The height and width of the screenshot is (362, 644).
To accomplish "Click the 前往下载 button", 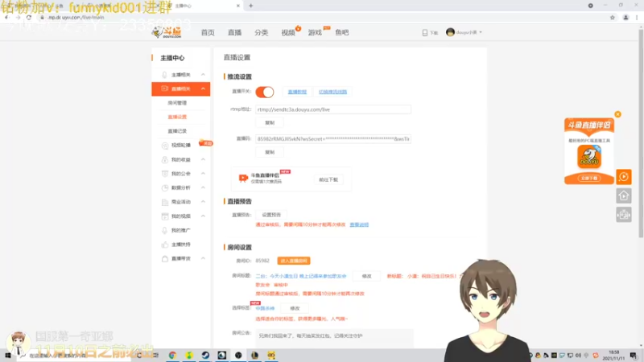I will coord(328,179).
